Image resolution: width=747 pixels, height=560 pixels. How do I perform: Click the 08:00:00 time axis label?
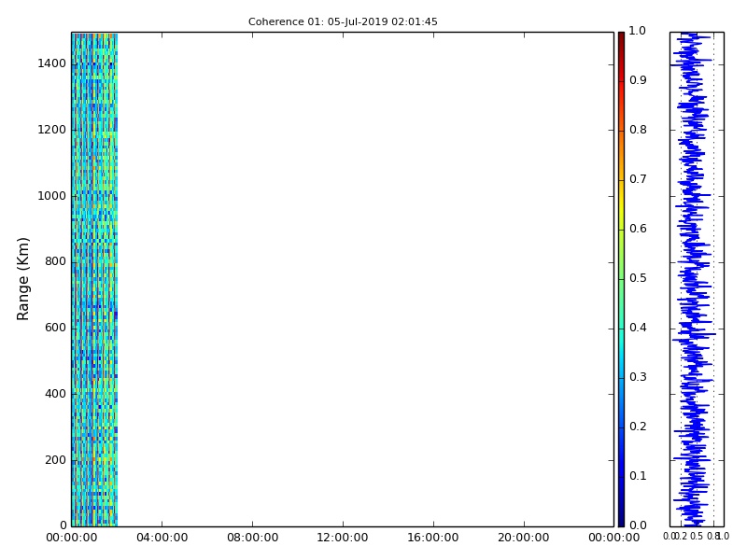252,538
